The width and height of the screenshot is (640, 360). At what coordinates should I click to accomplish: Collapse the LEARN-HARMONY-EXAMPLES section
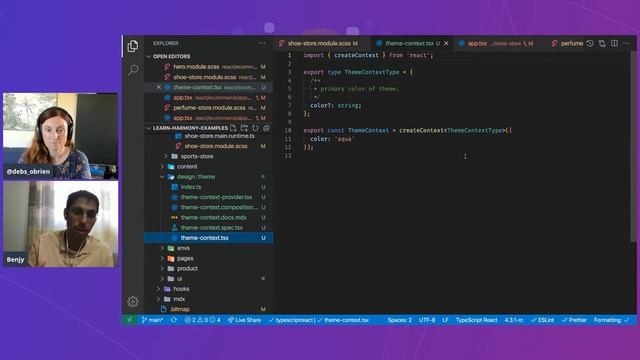click(149, 128)
